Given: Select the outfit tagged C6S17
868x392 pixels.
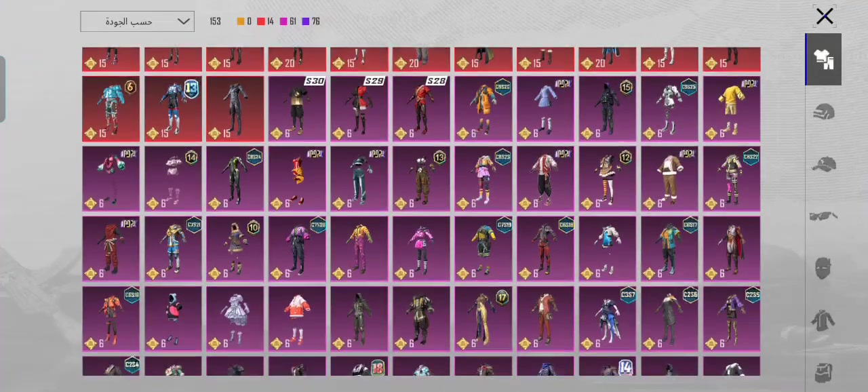Looking at the screenshot, I should pos(669,249).
